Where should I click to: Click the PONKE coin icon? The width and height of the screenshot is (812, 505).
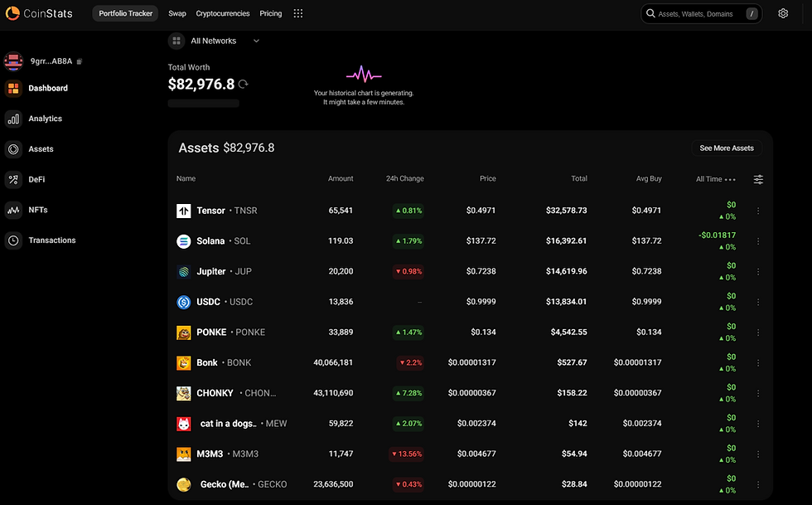(x=184, y=333)
